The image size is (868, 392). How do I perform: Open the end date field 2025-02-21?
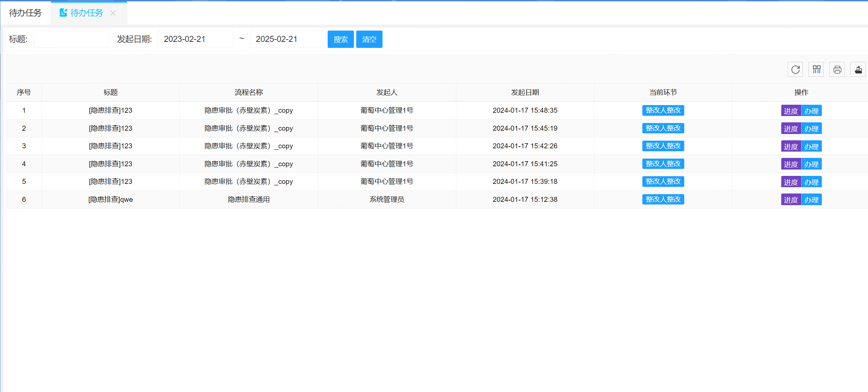pos(287,39)
